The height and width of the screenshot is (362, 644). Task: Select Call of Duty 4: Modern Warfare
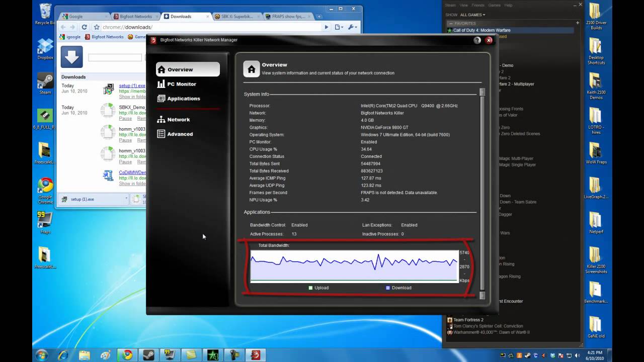[510, 30]
